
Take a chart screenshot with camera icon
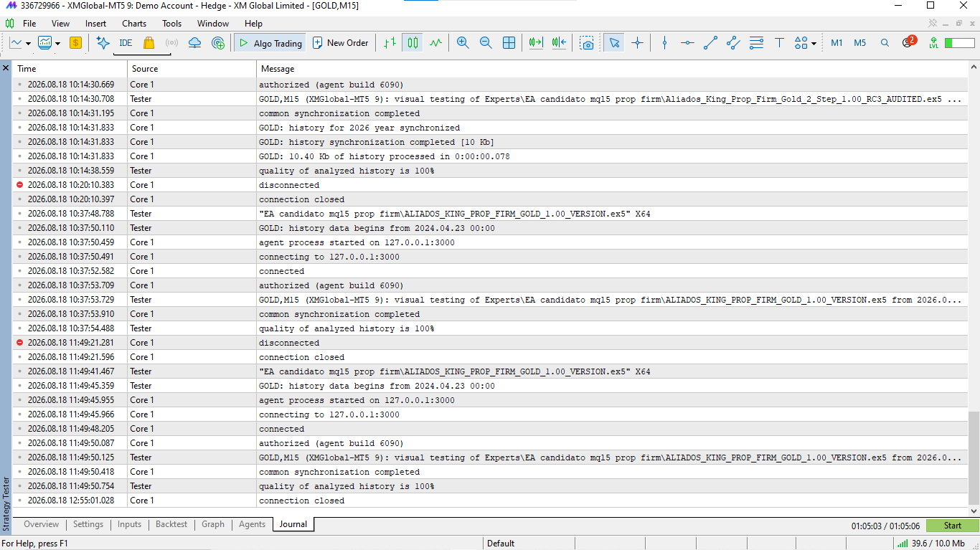pos(587,43)
